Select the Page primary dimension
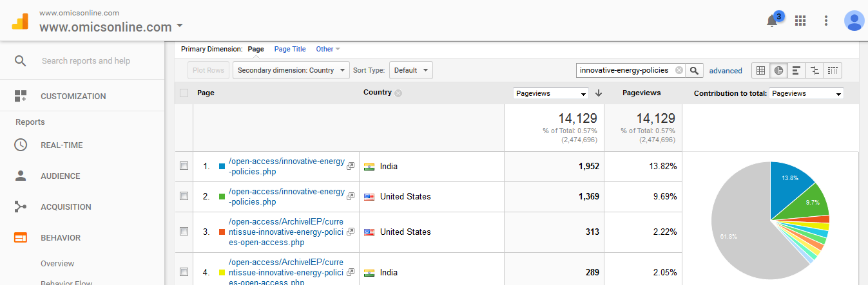This screenshot has height=285, width=868. tap(256, 49)
